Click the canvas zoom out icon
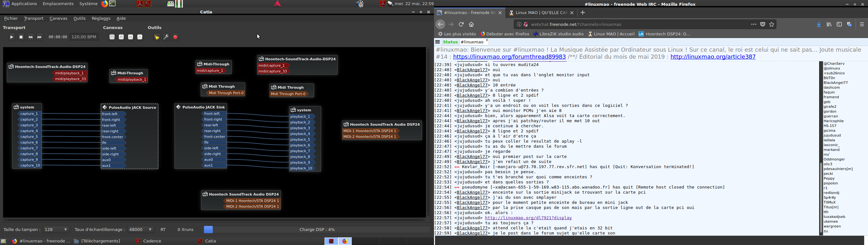Screen dimensions: 868x245 tap(131, 37)
